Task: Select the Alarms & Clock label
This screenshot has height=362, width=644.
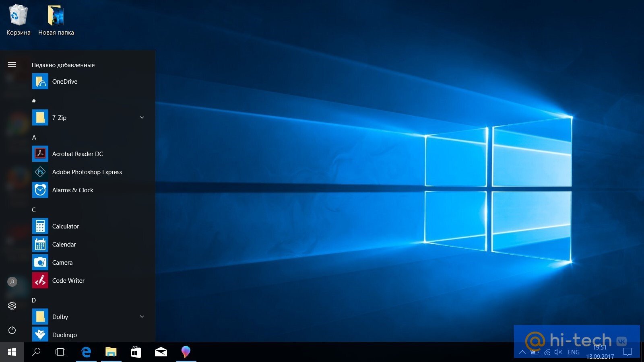Action: 73,190
